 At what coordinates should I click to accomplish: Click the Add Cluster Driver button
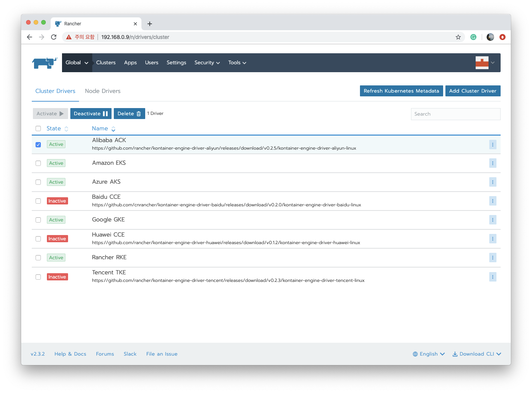coord(473,91)
